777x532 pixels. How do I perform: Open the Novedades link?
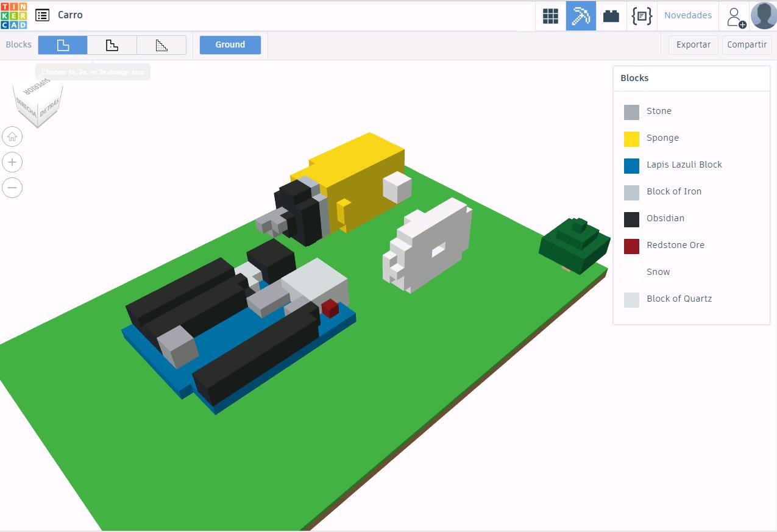pyautogui.click(x=688, y=15)
